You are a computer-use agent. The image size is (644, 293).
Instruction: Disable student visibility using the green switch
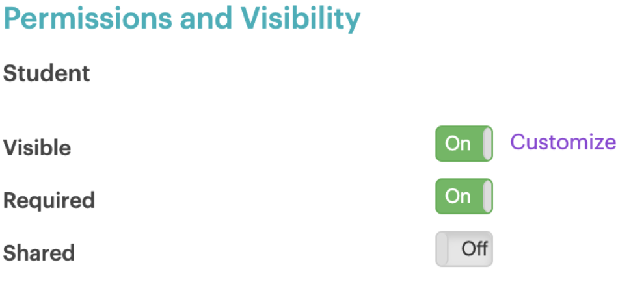[464, 144]
